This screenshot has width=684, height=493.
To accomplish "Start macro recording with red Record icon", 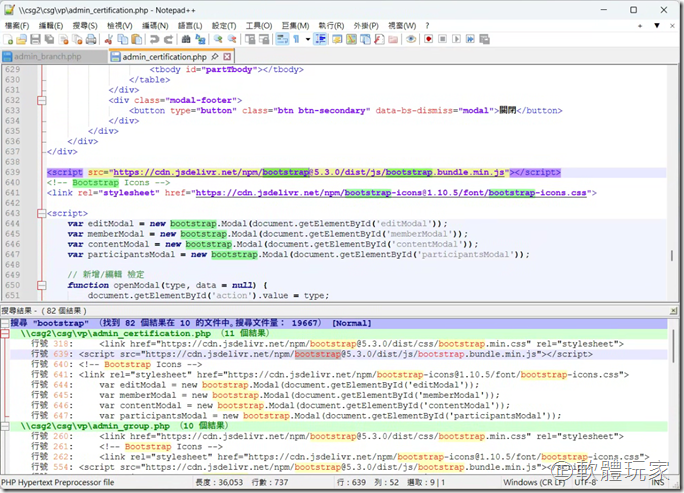I will point(428,39).
